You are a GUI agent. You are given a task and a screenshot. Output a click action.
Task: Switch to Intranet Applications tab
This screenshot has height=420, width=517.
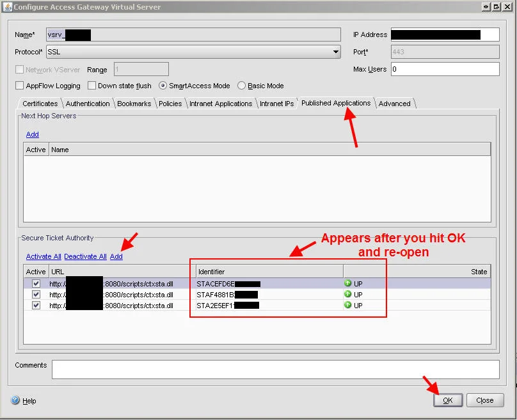pyautogui.click(x=221, y=104)
